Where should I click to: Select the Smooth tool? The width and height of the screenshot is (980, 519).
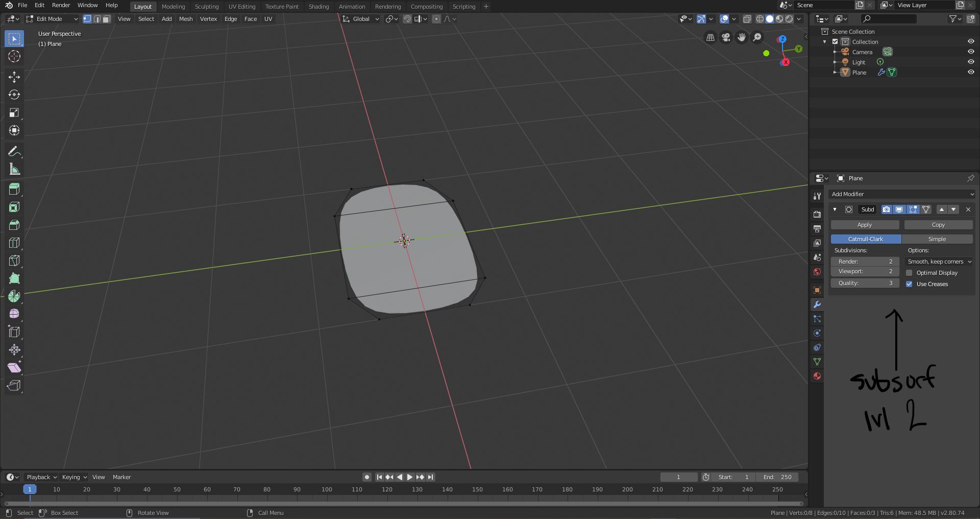(x=14, y=314)
